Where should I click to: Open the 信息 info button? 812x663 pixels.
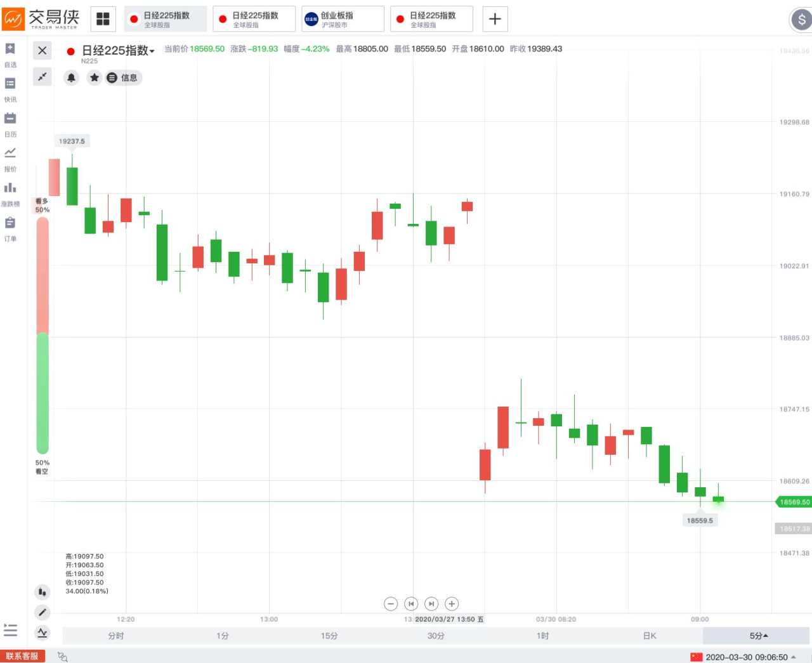pyautogui.click(x=123, y=77)
